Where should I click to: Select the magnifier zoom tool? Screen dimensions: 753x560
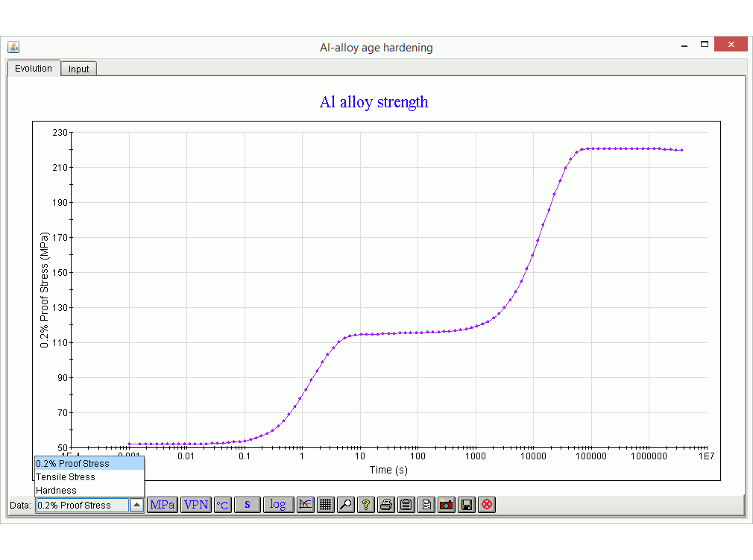[345, 505]
